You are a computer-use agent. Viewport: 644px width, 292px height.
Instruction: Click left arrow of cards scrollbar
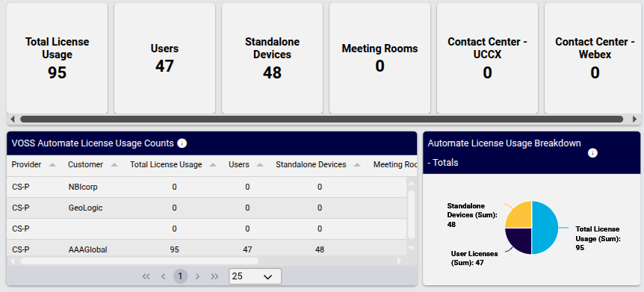(12, 119)
